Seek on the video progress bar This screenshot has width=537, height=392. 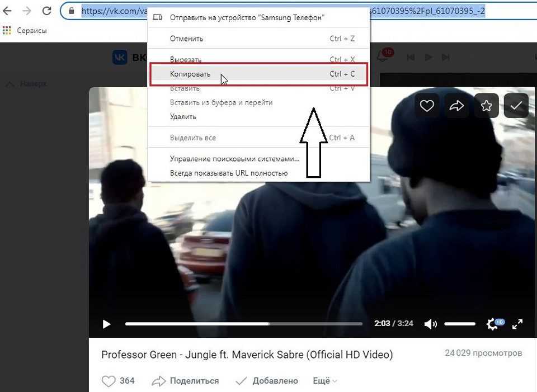click(244, 324)
